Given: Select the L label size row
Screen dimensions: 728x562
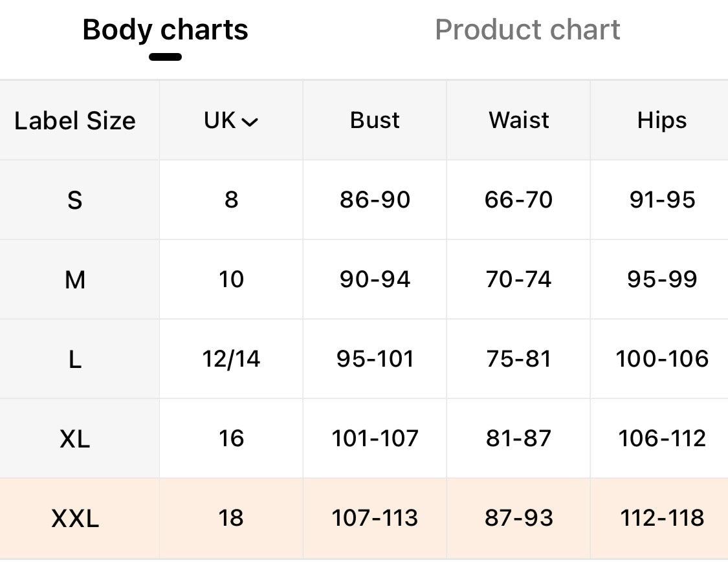Looking at the screenshot, I should click(x=364, y=359).
